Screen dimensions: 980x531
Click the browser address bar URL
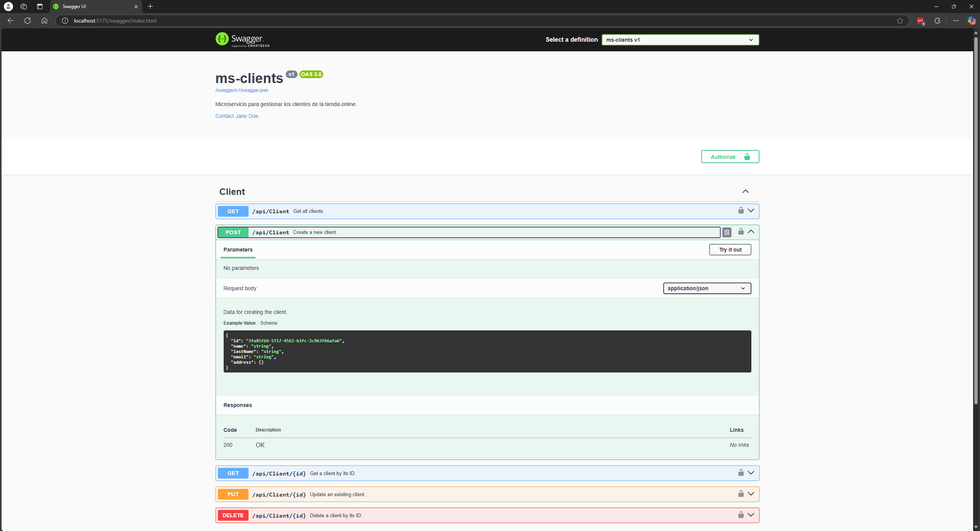pyautogui.click(x=115, y=21)
